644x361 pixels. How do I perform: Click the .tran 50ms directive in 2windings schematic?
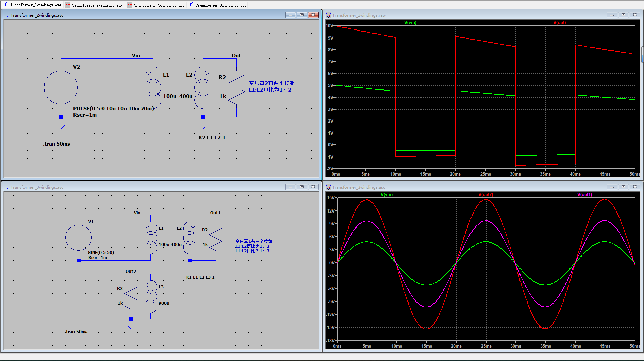56,144
